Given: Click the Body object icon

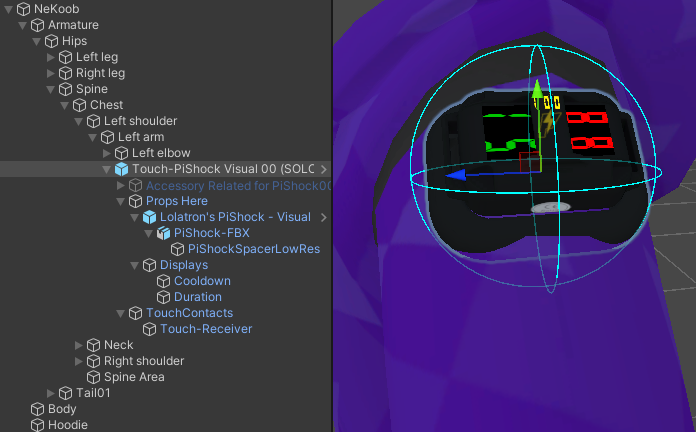Looking at the screenshot, I should point(37,408).
